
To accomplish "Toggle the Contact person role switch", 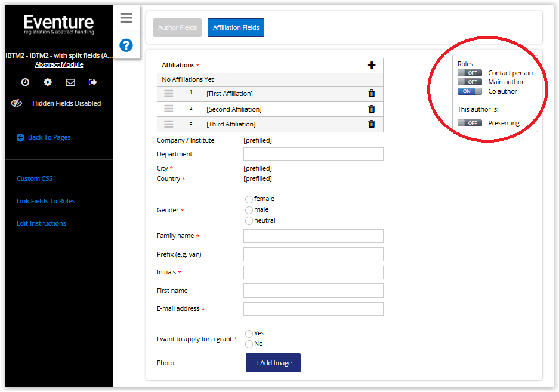I will tap(470, 73).
